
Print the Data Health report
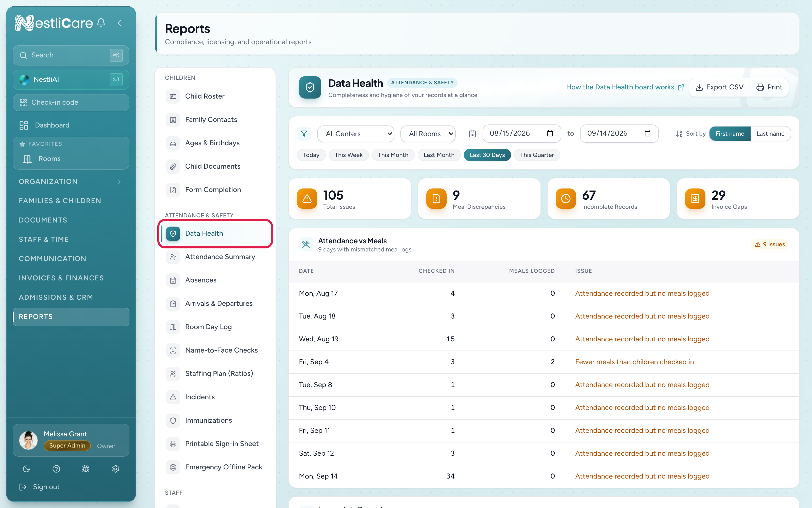pos(769,87)
